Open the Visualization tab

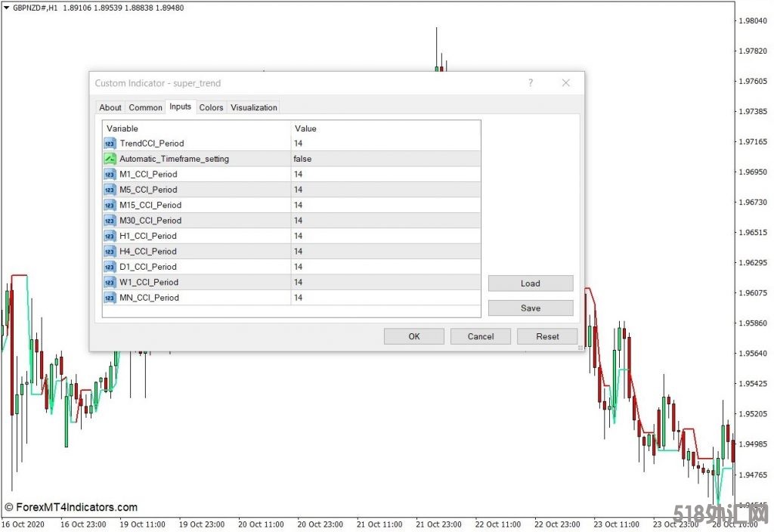pyautogui.click(x=254, y=107)
